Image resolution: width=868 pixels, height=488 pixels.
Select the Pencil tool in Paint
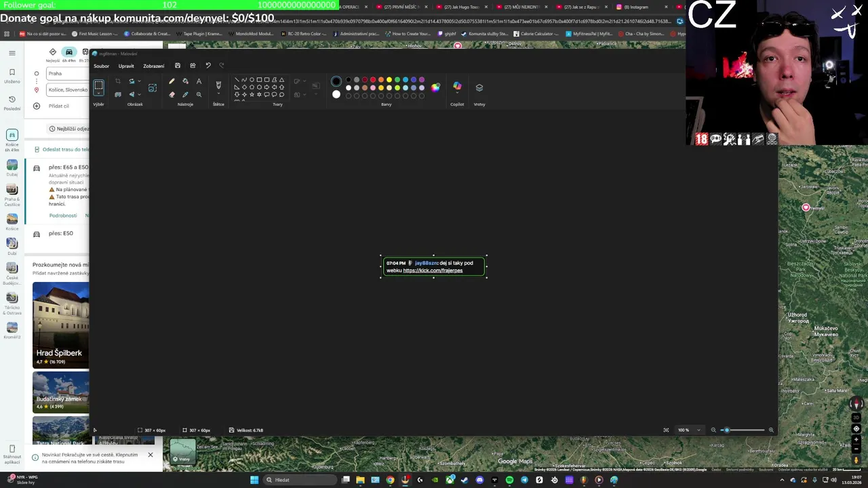tap(172, 81)
